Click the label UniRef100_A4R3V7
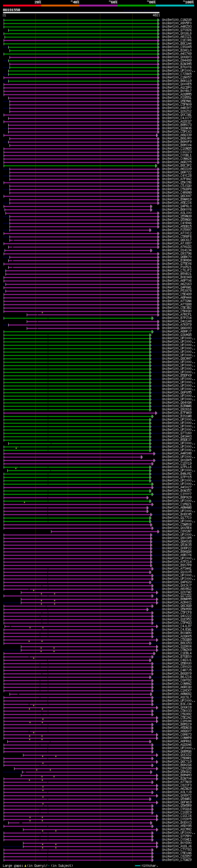Image resolution: width=197 pixels, height=868 pixels. pyautogui.click(x=176, y=108)
